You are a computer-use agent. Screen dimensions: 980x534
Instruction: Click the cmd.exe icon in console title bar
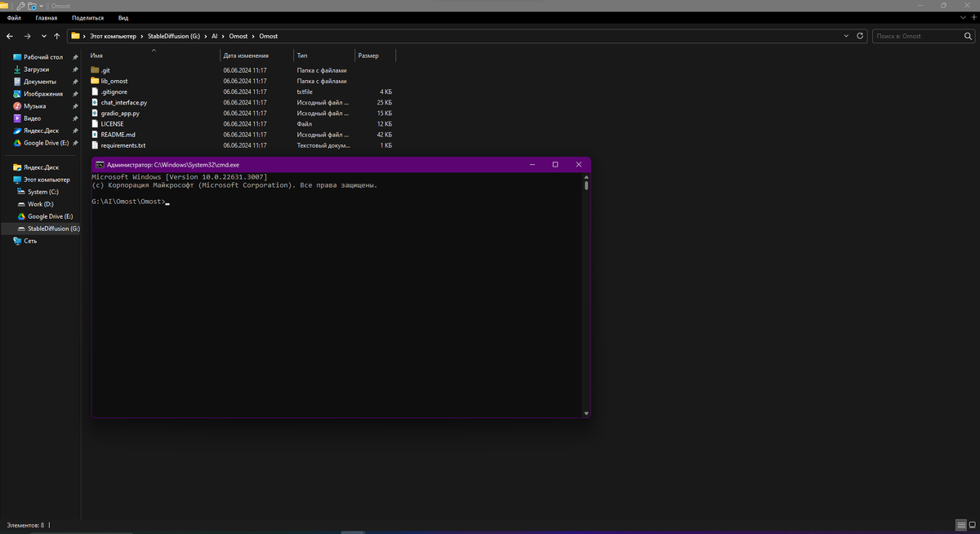tap(100, 164)
